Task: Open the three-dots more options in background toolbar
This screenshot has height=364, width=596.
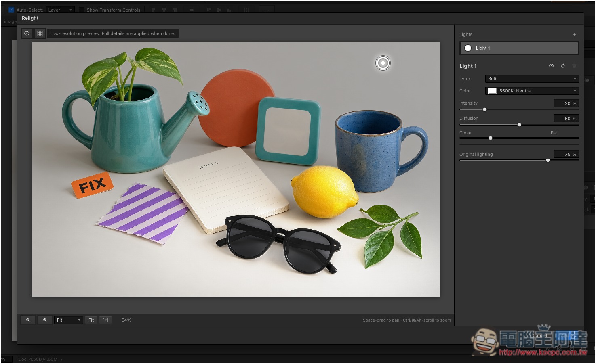Action: coord(267,10)
